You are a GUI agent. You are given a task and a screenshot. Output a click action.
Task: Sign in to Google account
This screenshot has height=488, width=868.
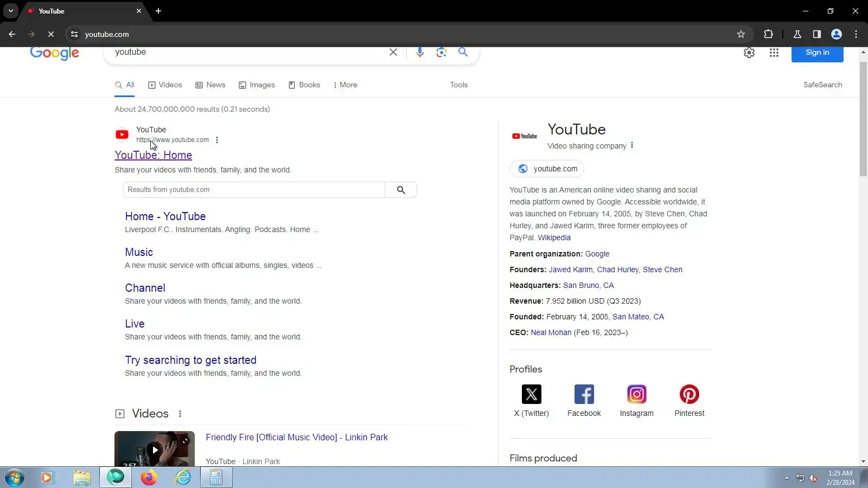[x=817, y=54]
